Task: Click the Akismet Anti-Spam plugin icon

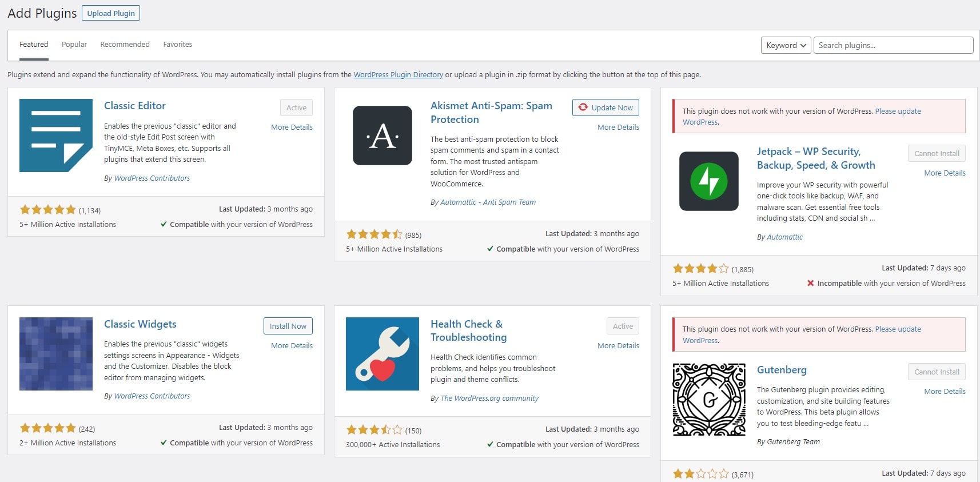Action: [382, 136]
